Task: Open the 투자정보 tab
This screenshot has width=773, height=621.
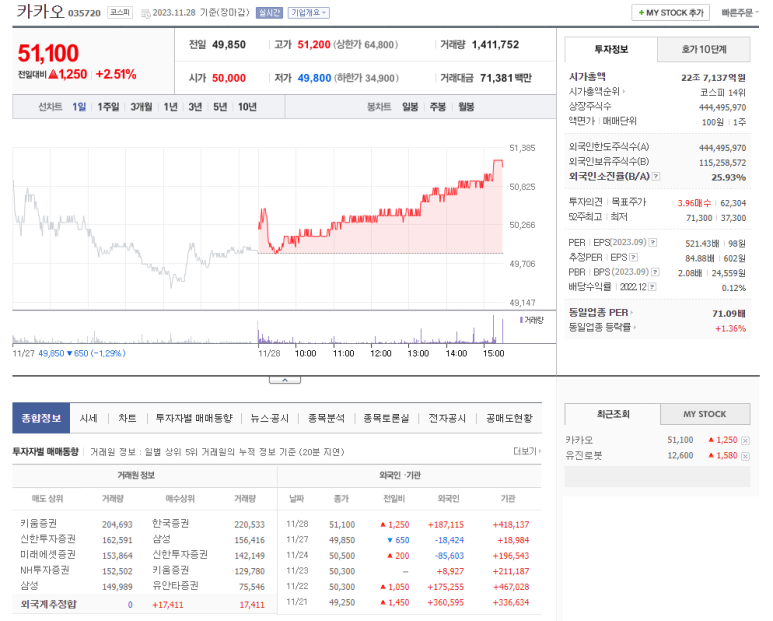Action: point(611,49)
